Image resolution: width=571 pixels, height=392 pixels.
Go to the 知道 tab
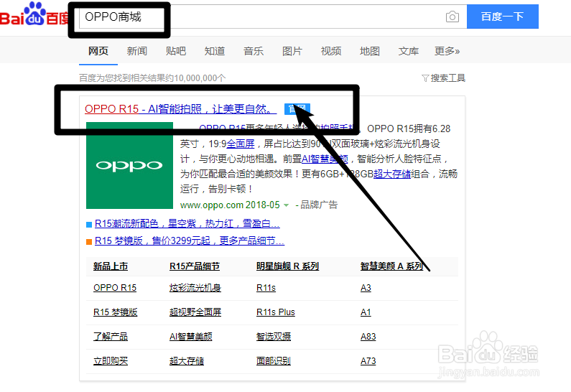coord(215,51)
